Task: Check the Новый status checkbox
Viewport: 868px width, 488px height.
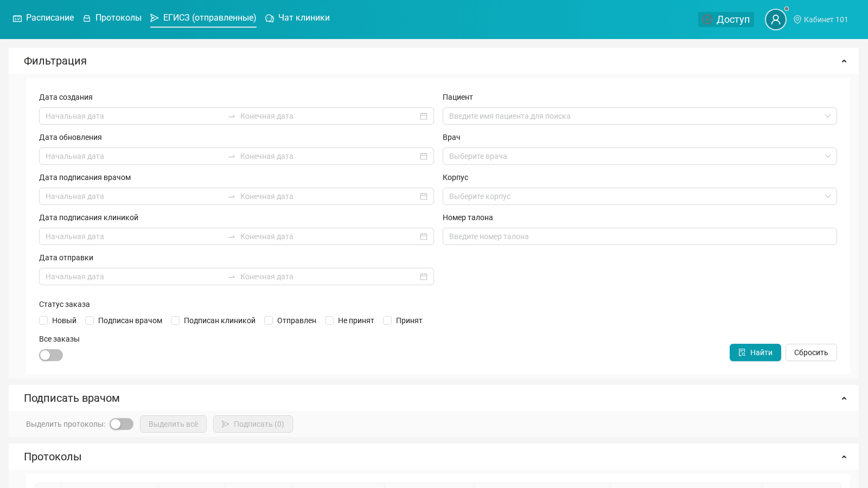Action: click(43, 320)
